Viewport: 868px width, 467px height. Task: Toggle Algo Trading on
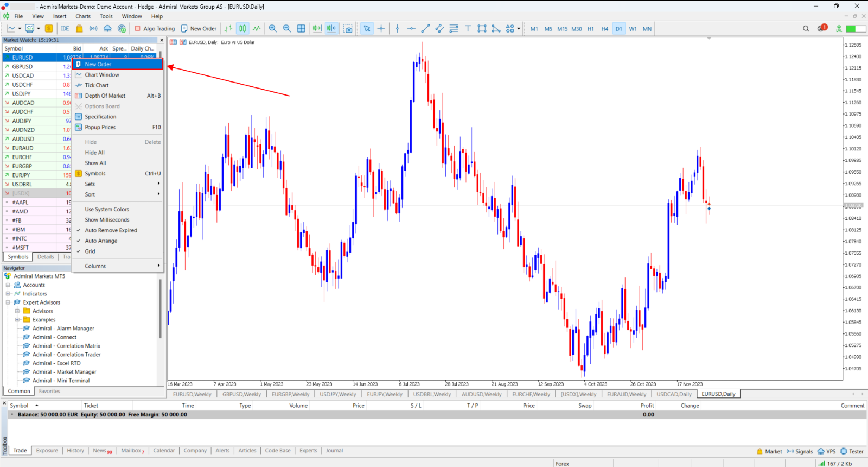coord(155,29)
